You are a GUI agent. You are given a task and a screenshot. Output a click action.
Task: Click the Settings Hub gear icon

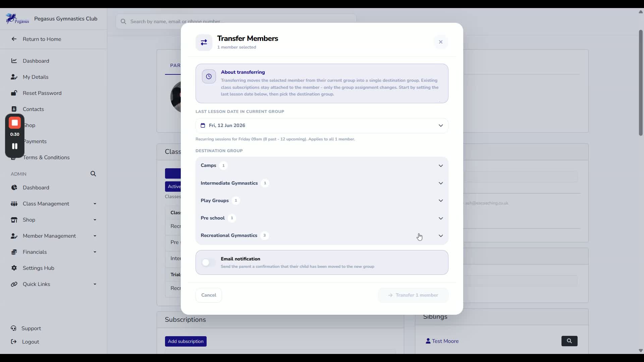(x=14, y=268)
